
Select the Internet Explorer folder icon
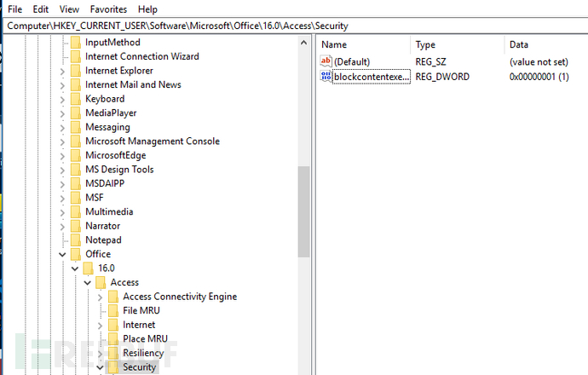click(76, 71)
